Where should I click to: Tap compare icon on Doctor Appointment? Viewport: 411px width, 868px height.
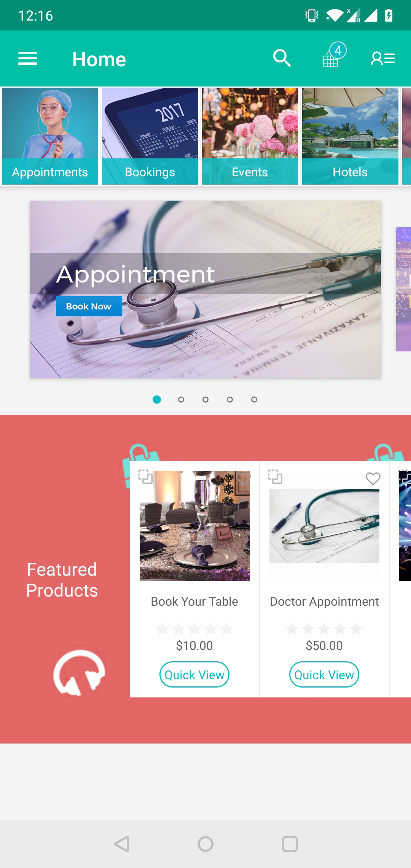coord(275,476)
